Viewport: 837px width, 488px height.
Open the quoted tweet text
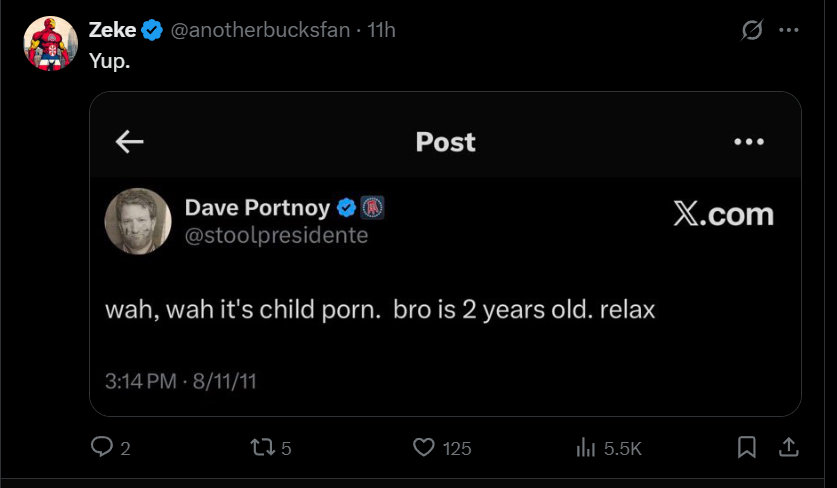(380, 309)
